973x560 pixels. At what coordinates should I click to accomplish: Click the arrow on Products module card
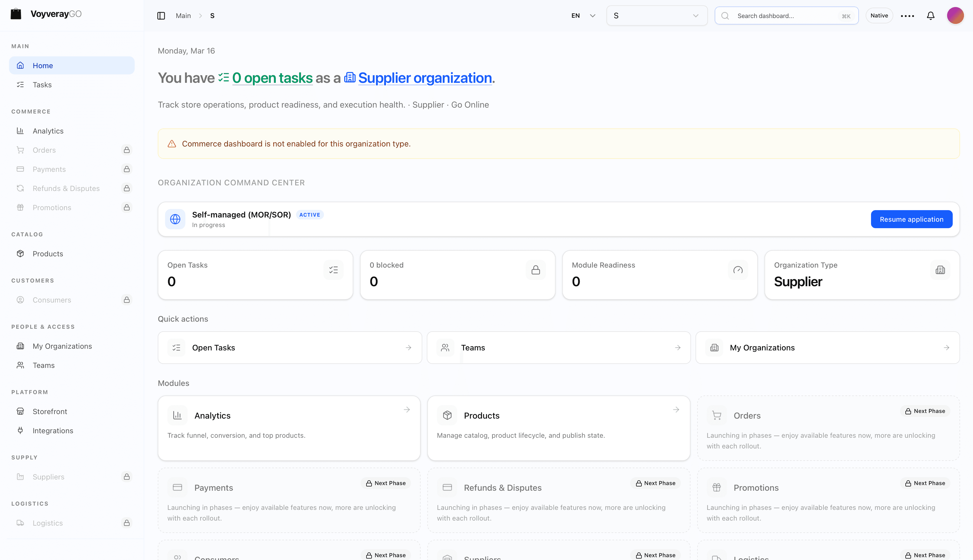click(x=676, y=410)
